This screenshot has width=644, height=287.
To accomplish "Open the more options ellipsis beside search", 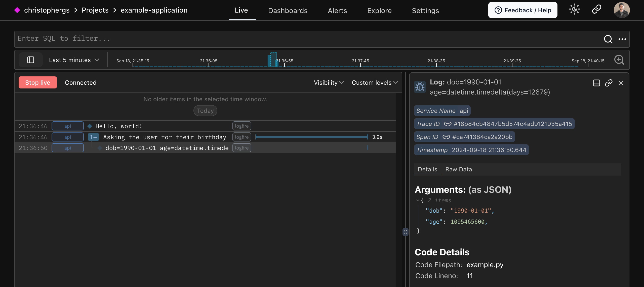I will (623, 39).
